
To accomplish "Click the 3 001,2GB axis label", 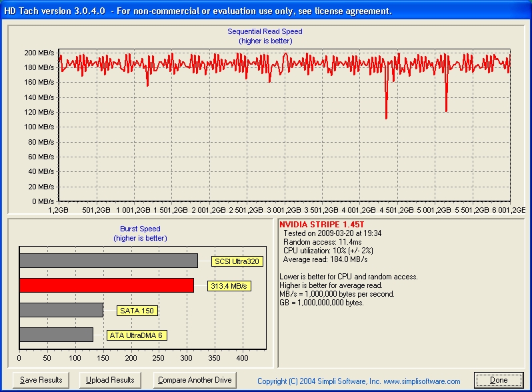I will pos(283,210).
